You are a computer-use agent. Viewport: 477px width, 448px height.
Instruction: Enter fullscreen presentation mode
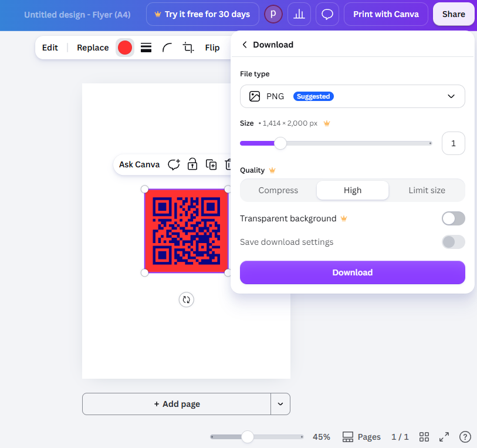point(444,437)
